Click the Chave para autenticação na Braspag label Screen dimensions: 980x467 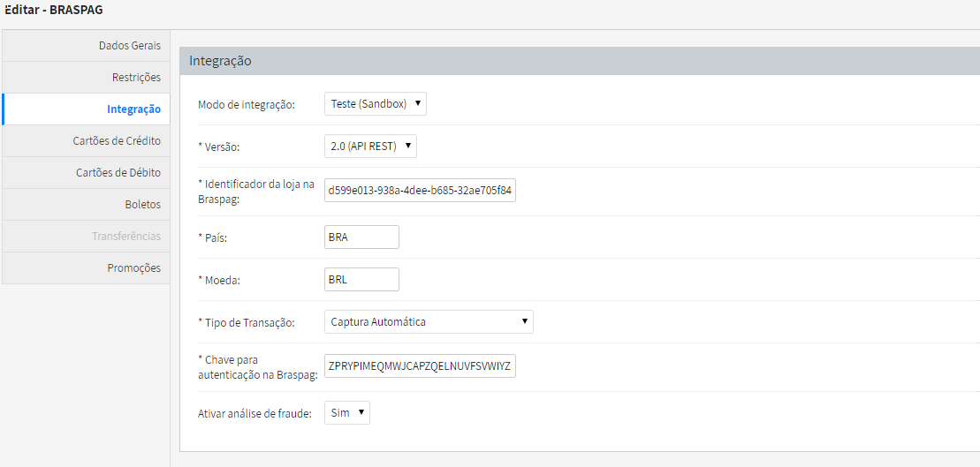coord(258,367)
